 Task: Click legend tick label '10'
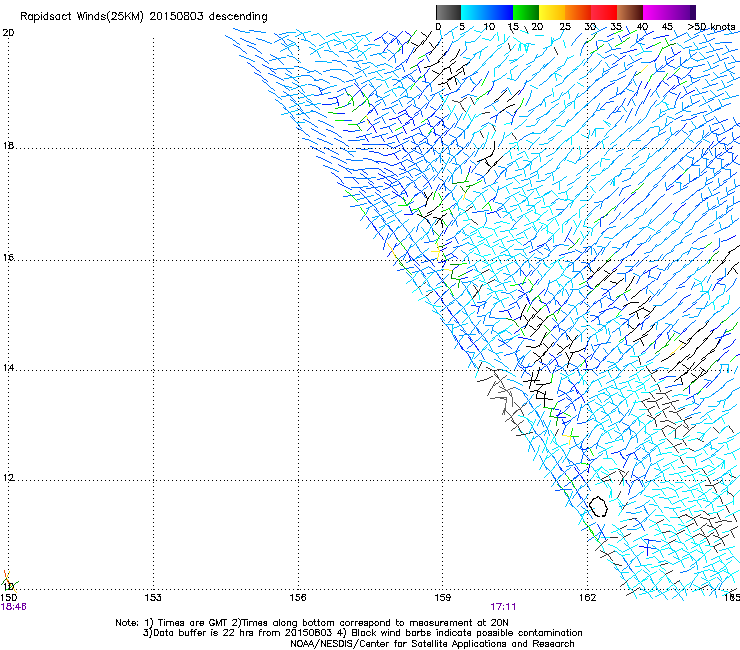coord(489,26)
